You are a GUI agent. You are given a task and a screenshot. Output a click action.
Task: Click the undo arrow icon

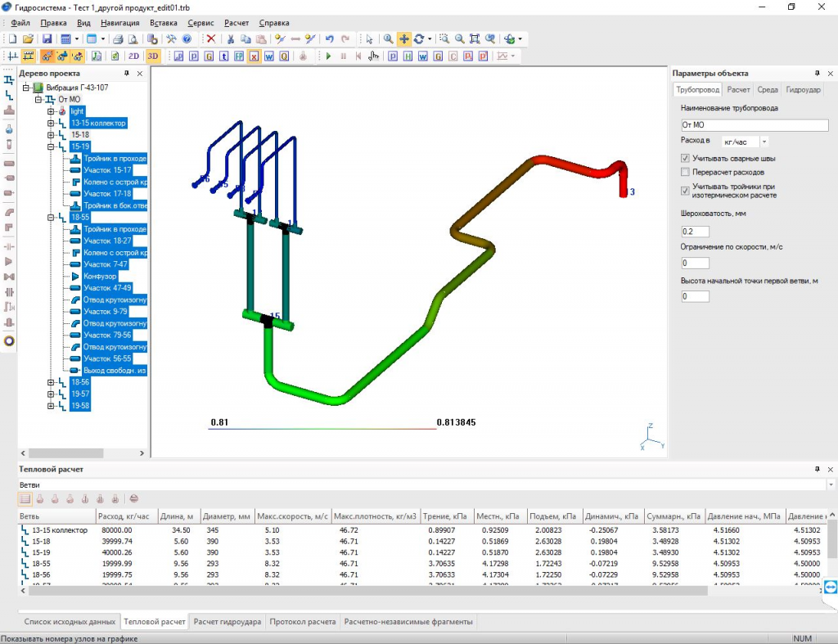(x=329, y=39)
